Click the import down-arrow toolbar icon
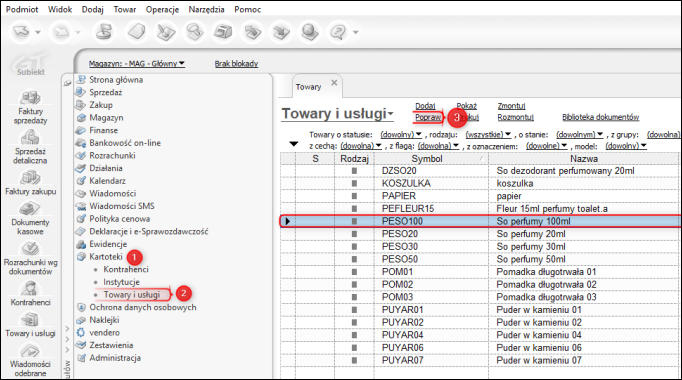Viewport: 682px width, 380px height. coord(281,32)
